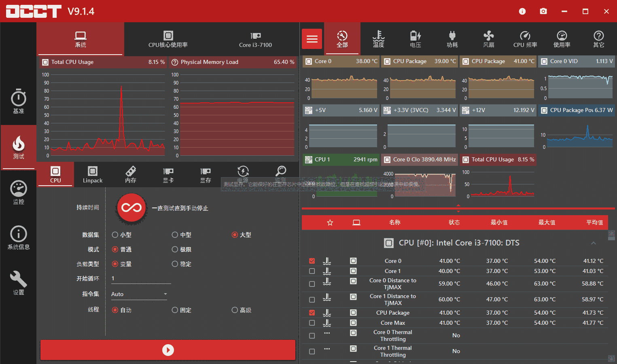Select the 显卡 GPU test
Image resolution: width=617 pixels, height=364 pixels.
(168, 175)
